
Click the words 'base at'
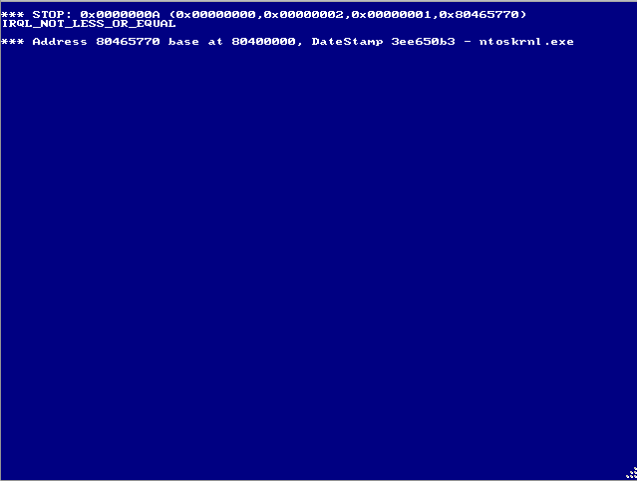[195, 41]
